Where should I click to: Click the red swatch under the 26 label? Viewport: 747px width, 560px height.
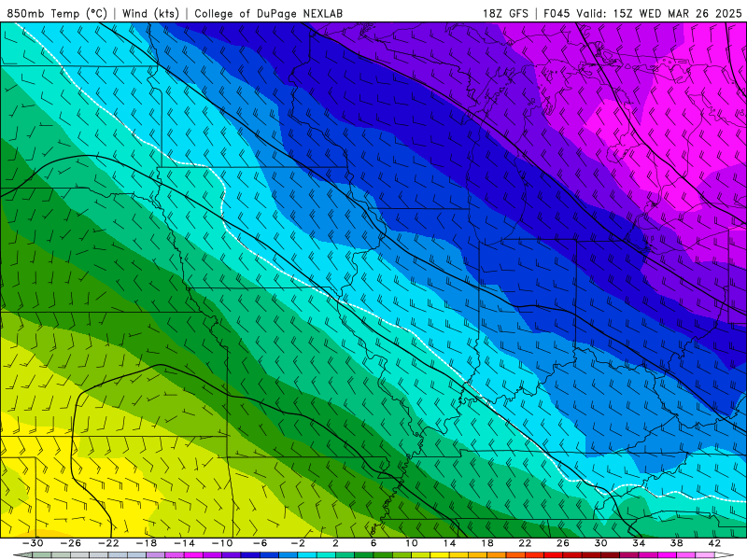(x=553, y=555)
